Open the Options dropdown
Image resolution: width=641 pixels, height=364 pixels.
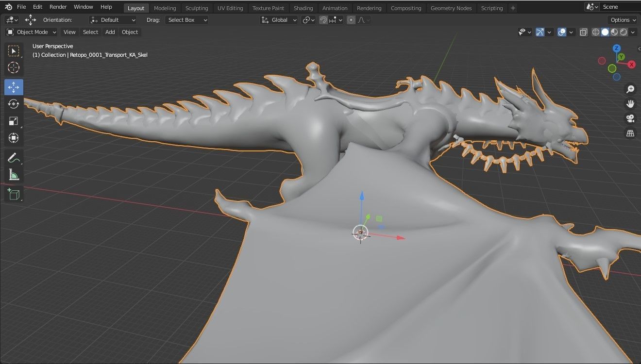[x=623, y=20]
